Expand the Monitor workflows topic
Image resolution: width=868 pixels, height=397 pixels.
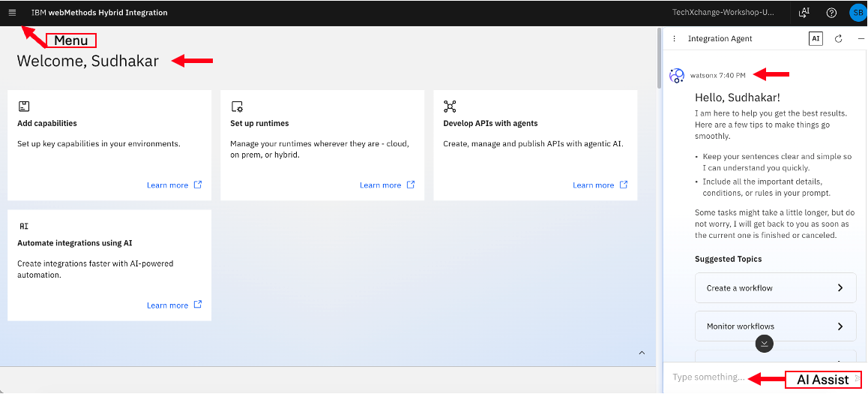click(776, 326)
